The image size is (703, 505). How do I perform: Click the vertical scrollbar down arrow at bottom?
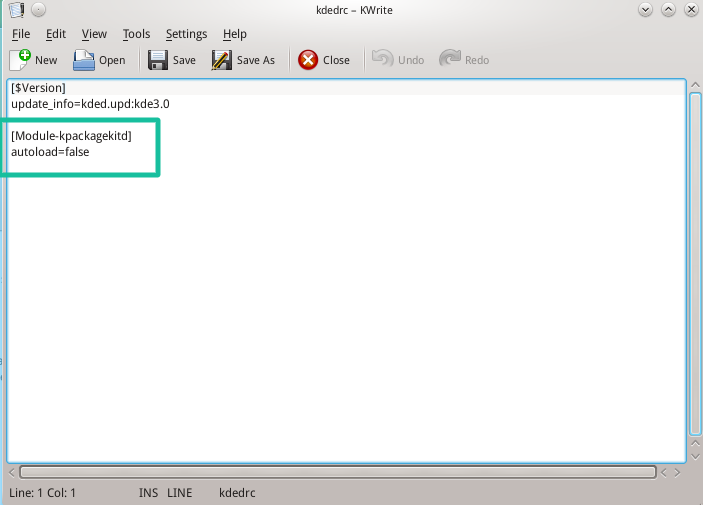coord(695,457)
